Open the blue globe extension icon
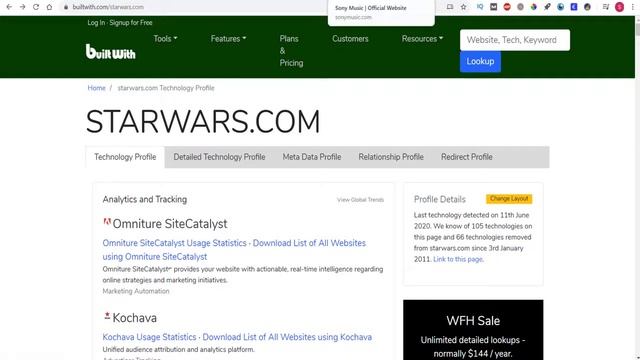The height and width of the screenshot is (360, 640). point(561,7)
